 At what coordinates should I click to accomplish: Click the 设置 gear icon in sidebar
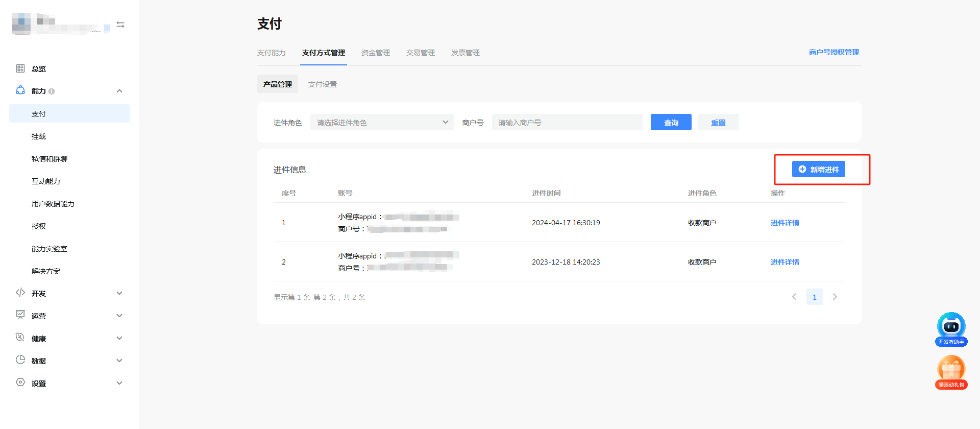pos(20,383)
